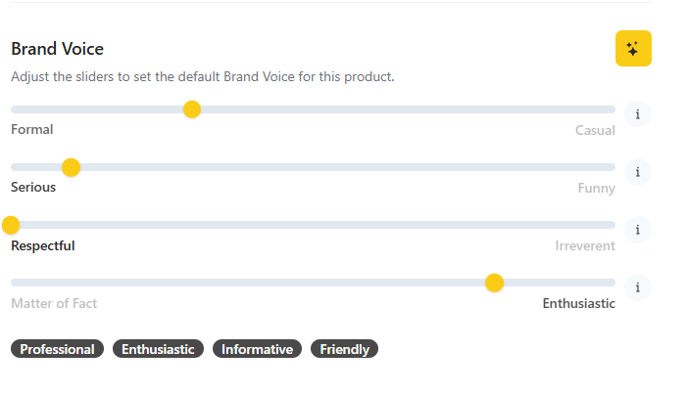The image size is (688, 395).
Task: Select the Professional tag
Action: click(x=57, y=349)
